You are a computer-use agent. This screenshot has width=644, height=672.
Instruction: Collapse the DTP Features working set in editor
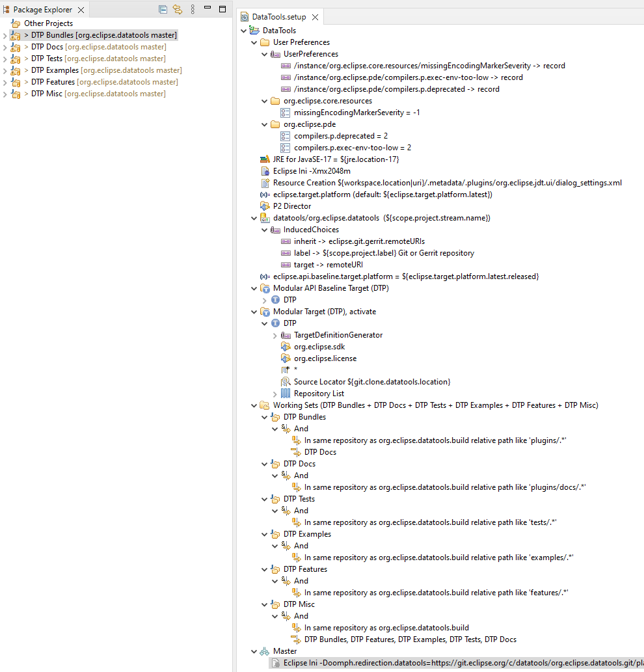click(x=264, y=570)
